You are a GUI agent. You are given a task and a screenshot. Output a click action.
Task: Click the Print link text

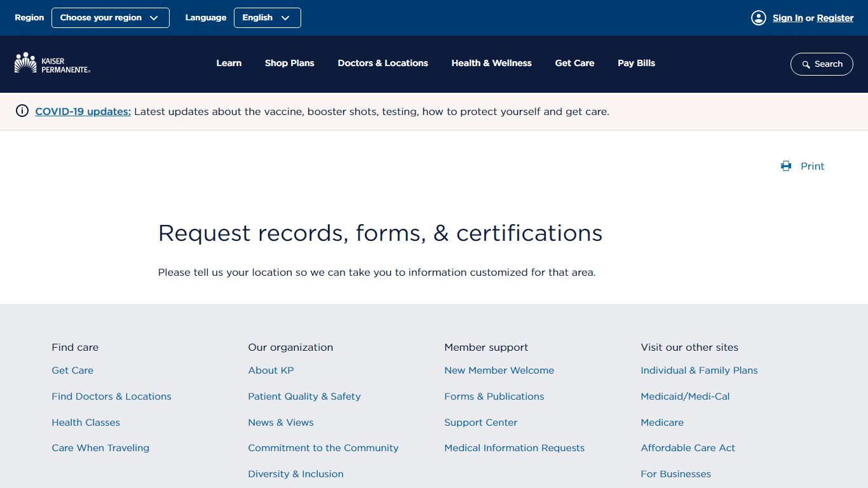(812, 166)
